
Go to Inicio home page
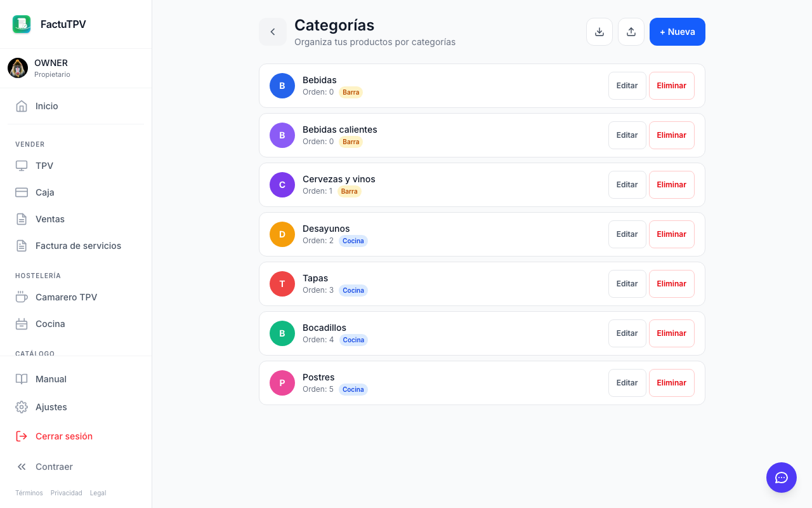76,106
